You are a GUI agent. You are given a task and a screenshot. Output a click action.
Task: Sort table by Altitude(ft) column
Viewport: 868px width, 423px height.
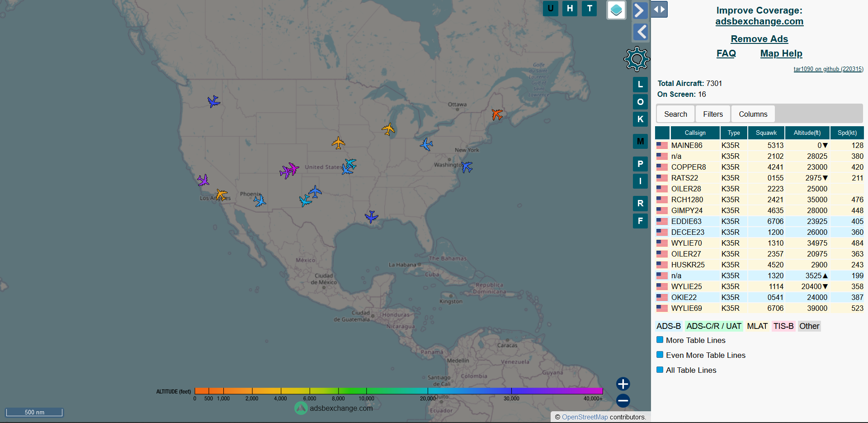[x=807, y=133]
